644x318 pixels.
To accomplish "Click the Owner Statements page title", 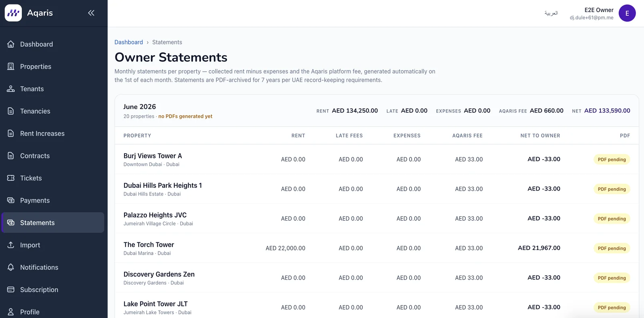I will 171,57.
